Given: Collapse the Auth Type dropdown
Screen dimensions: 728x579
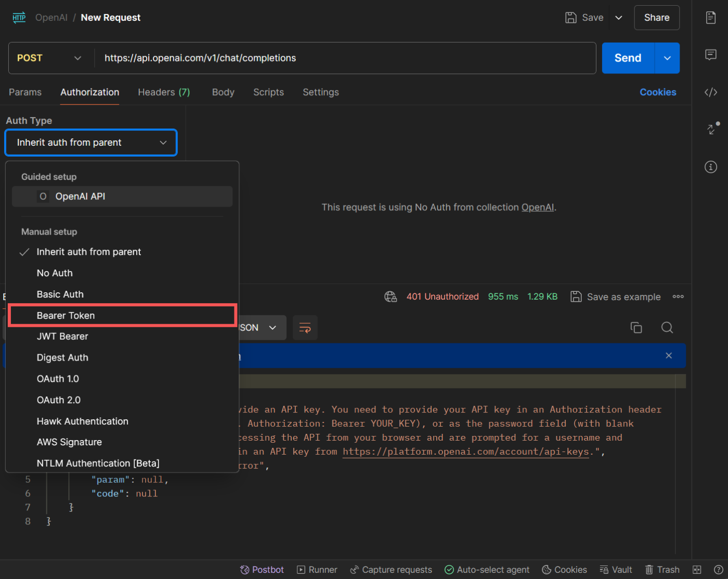Looking at the screenshot, I should coord(91,143).
